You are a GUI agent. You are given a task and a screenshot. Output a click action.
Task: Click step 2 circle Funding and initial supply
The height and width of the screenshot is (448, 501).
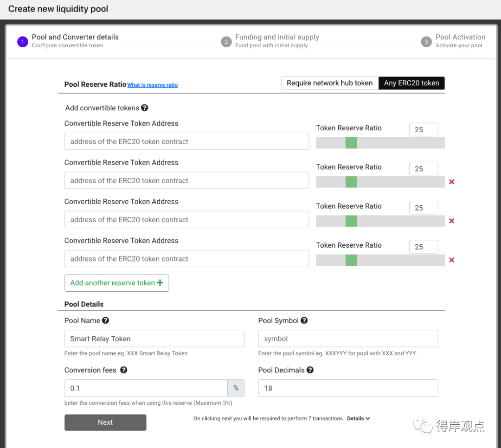[226, 42]
